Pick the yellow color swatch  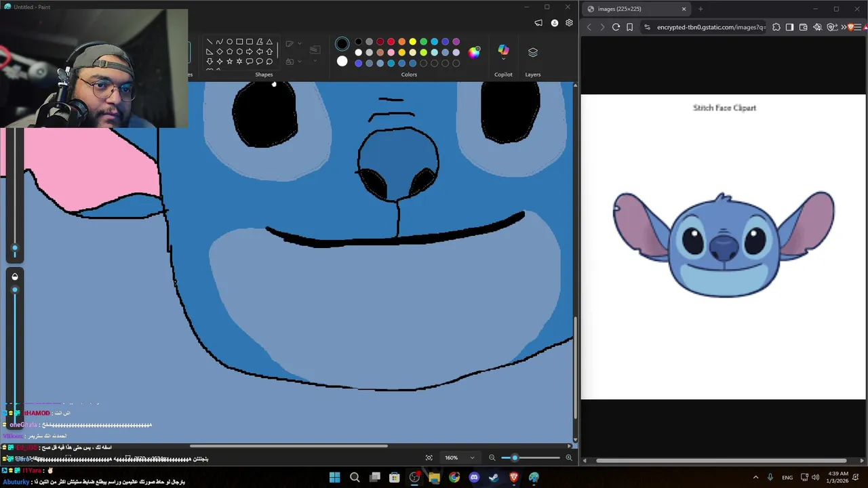point(412,42)
